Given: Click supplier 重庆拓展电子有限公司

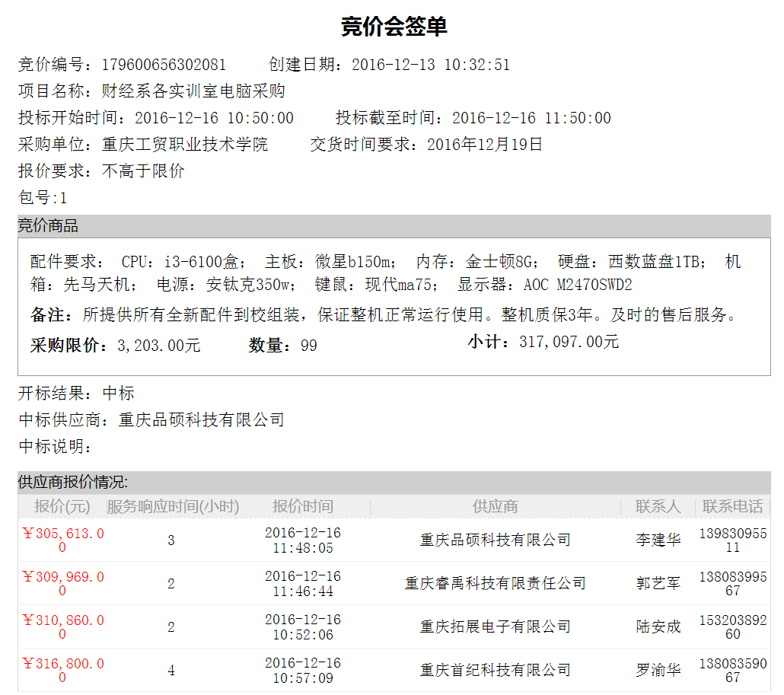Looking at the screenshot, I should pyautogui.click(x=495, y=627).
